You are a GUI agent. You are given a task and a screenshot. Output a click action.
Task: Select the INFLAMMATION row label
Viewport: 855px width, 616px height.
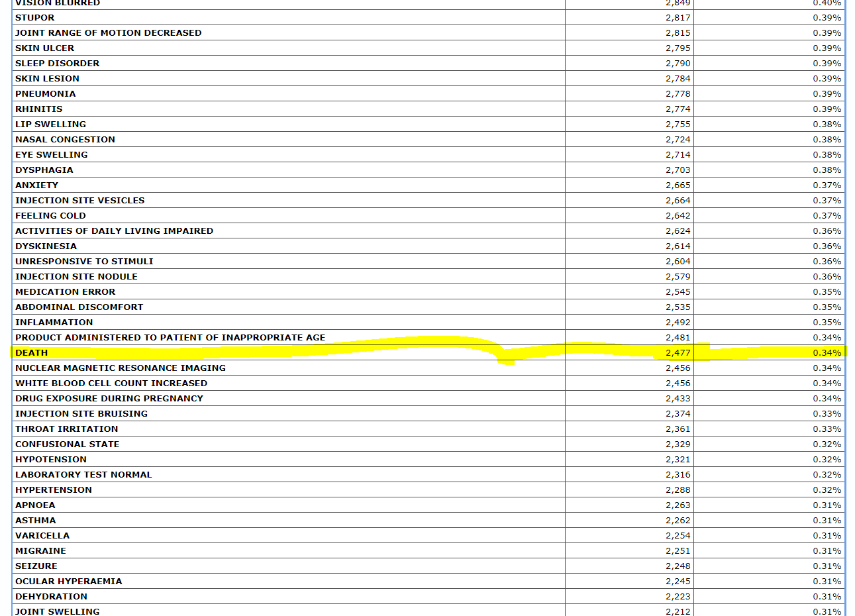point(54,323)
